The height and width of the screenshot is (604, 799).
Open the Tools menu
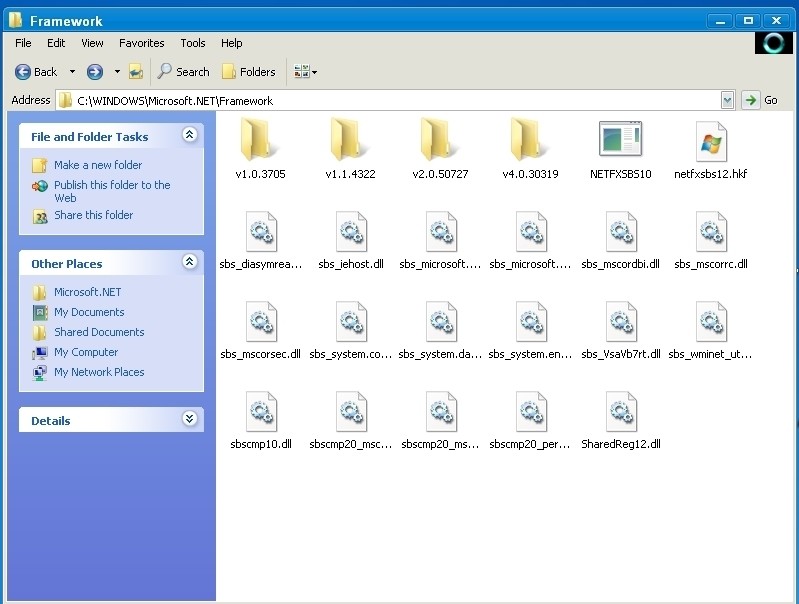[x=193, y=43]
